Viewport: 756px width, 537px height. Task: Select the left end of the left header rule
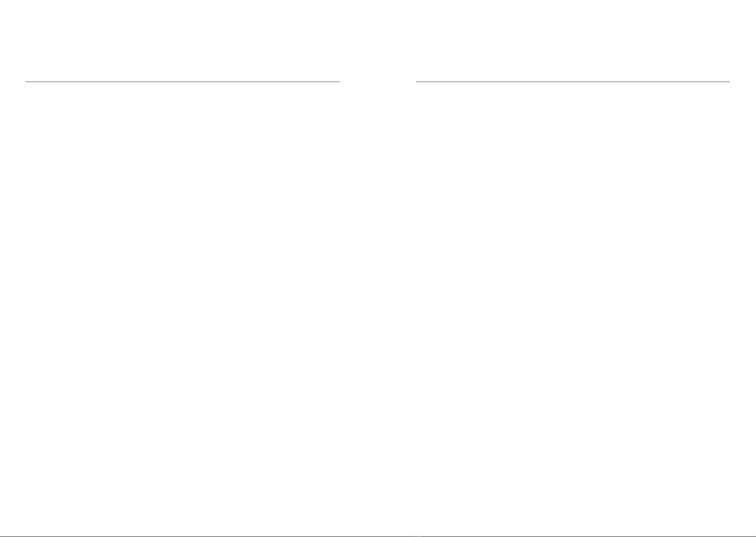pos(27,82)
